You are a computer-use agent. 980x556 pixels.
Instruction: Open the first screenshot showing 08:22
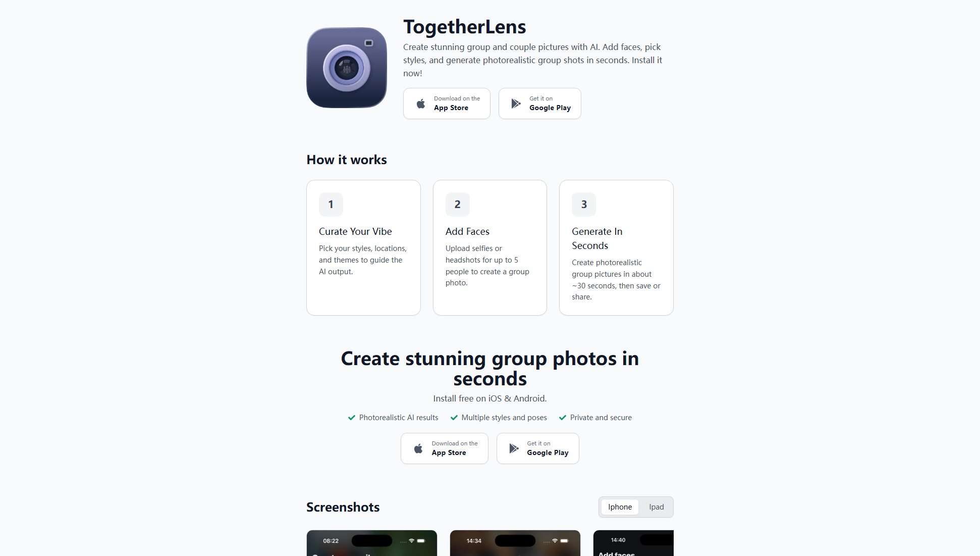[371, 543]
